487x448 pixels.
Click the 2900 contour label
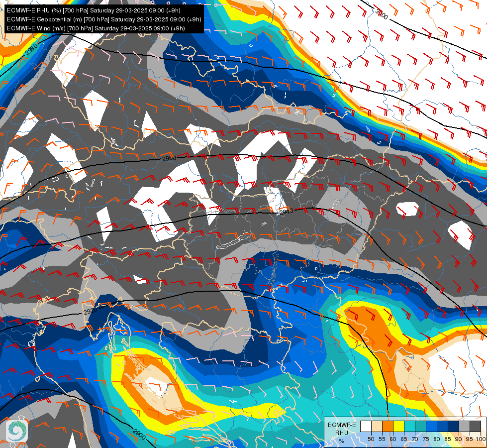(139, 435)
